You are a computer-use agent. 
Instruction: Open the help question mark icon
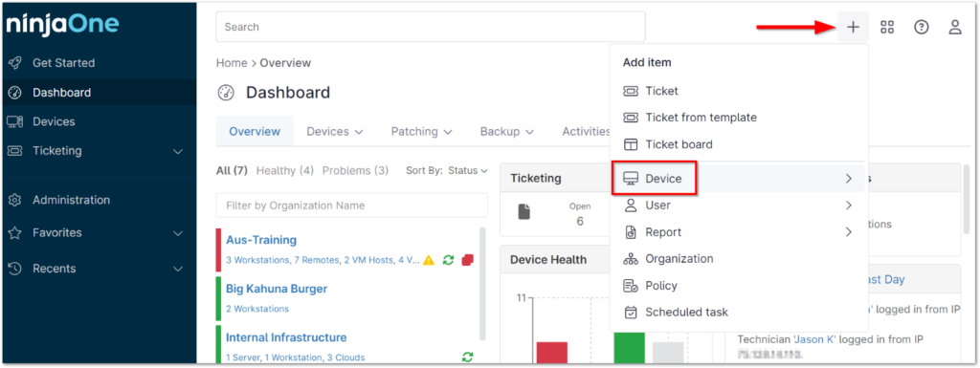click(x=922, y=27)
